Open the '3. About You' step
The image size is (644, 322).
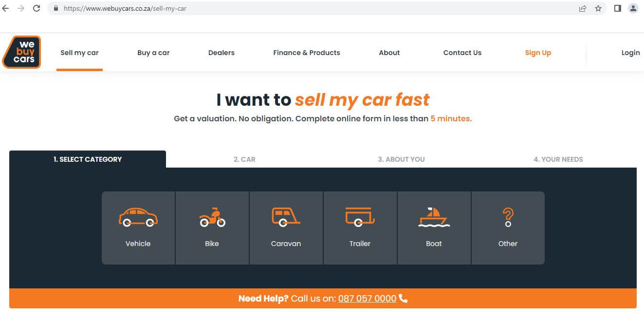(x=401, y=159)
